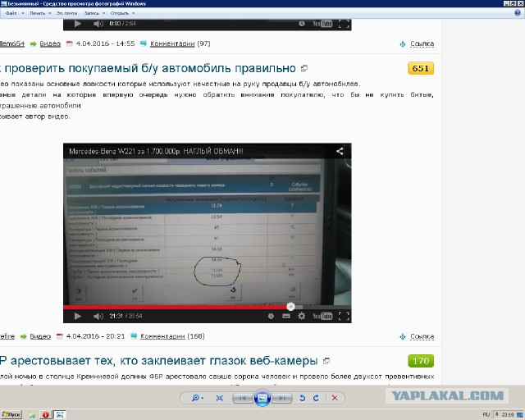The image size is (525, 420).
Task: Go to the next photo in viewer
Action: pos(282,398)
